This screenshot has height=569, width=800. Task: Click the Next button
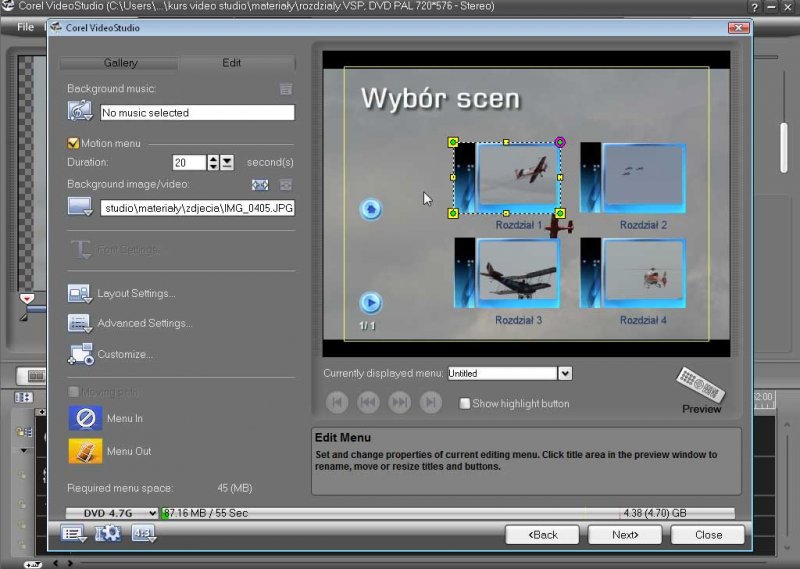coord(624,534)
